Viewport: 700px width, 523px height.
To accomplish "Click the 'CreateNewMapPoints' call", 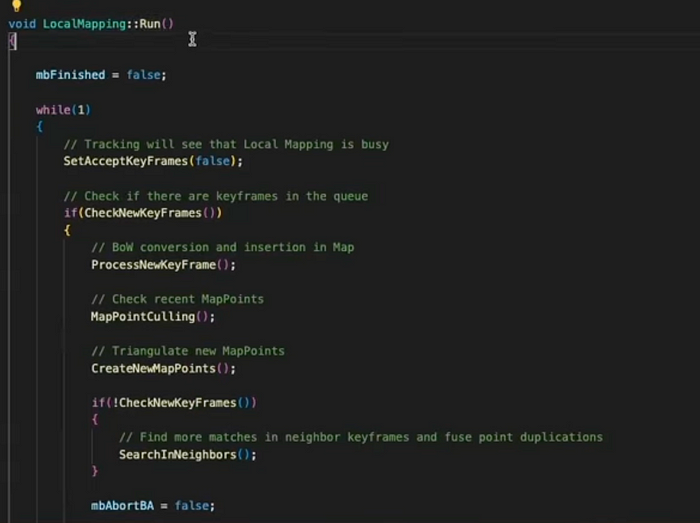I will point(154,369).
